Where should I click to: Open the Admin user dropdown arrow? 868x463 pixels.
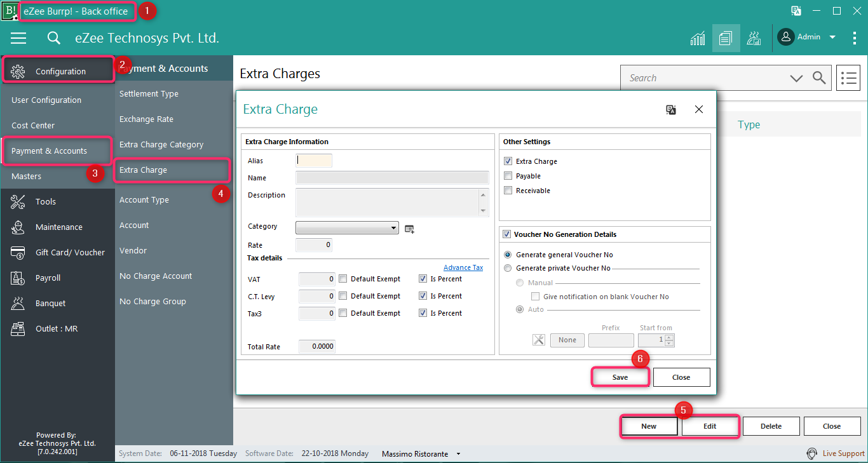tap(832, 37)
